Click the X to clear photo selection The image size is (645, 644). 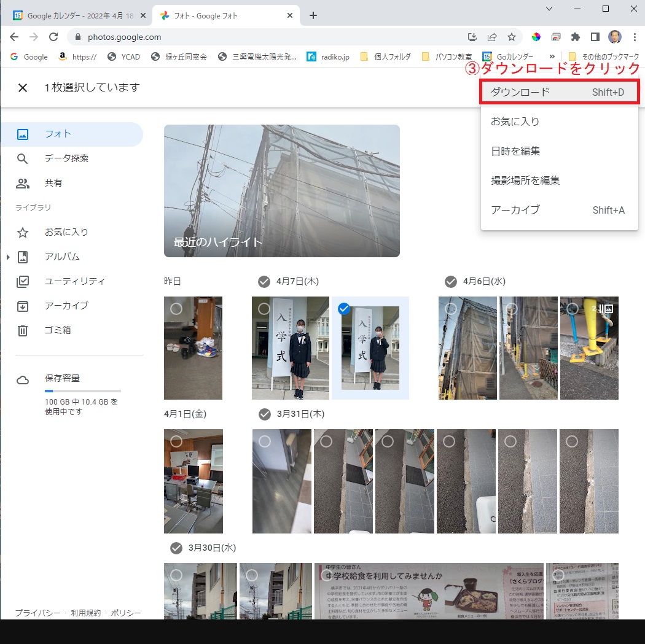point(23,88)
